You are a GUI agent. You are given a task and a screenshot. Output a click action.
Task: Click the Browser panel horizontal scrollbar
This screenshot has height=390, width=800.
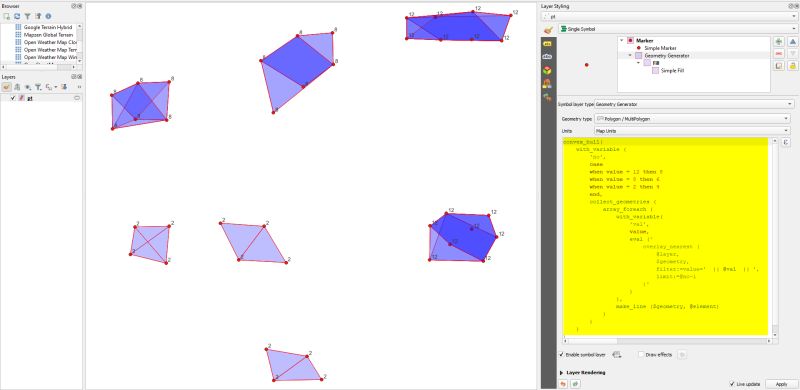point(38,67)
